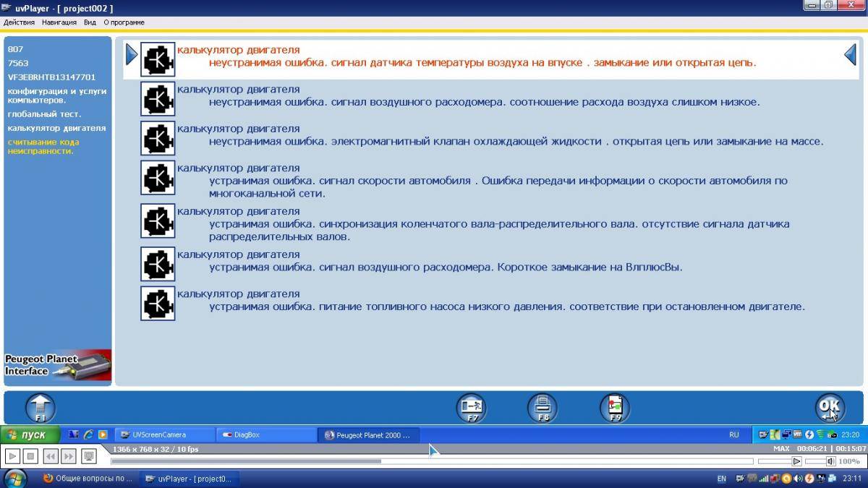Click 'конфигурация и услуги компьютеров' breadcrumb
The image size is (868, 488).
[x=56, y=95]
